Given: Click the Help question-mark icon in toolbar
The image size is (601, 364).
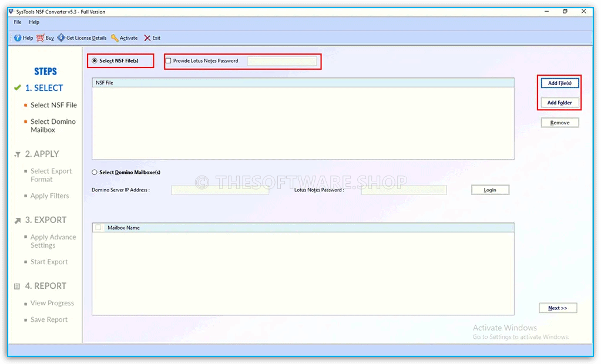Looking at the screenshot, I should click(18, 38).
